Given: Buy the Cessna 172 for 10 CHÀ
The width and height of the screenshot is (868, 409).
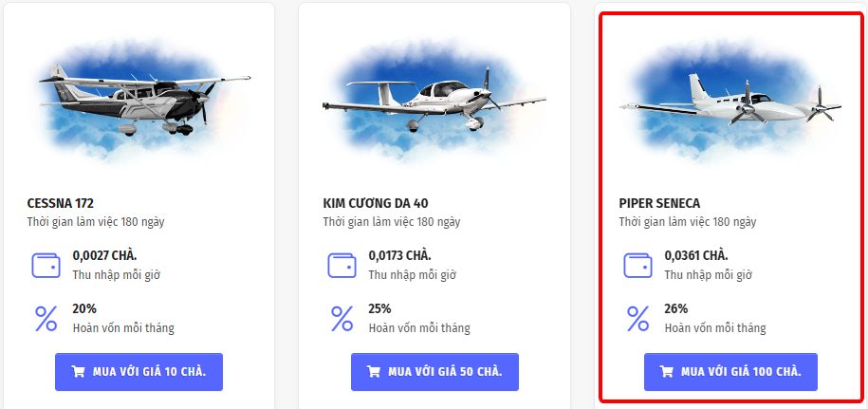Looking at the screenshot, I should tap(139, 372).
